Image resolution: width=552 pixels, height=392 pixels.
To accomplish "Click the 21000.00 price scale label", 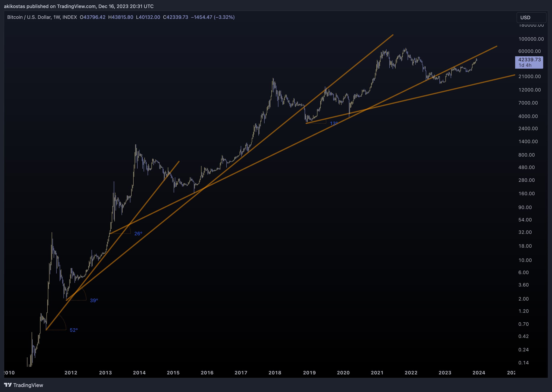I will (530, 76).
